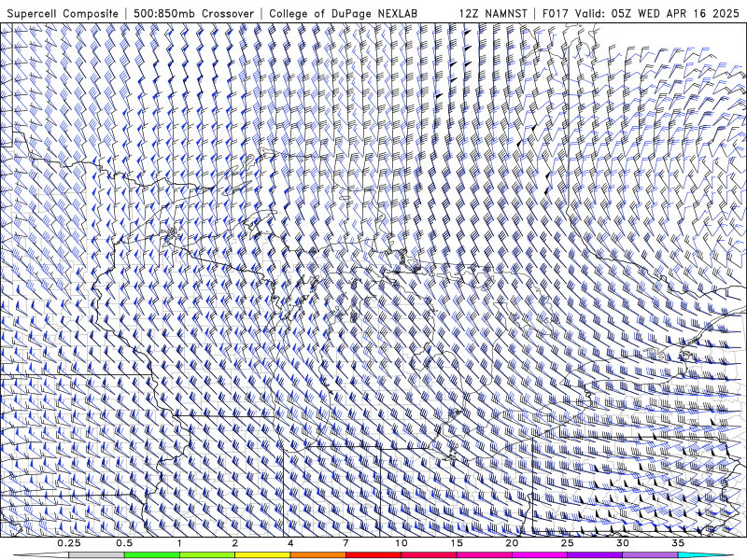The image size is (747, 560).
Task: Select gray color bar segment between 0.25 and 0.5
Action: tap(96, 555)
